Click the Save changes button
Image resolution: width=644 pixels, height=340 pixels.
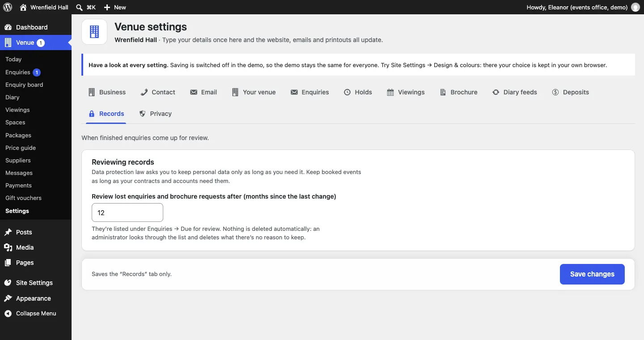click(592, 274)
